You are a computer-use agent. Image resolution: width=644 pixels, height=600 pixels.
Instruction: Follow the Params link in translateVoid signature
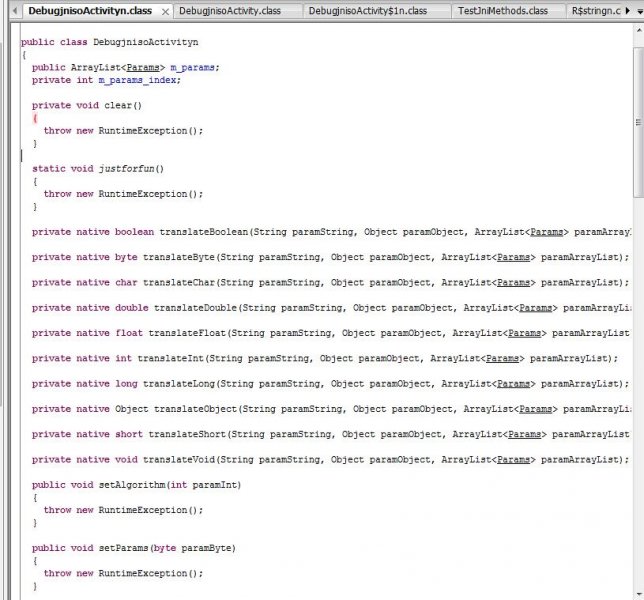pos(513,460)
